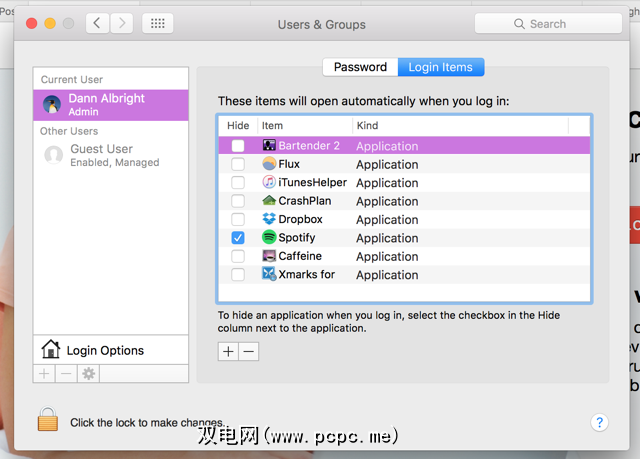
Task: Select the Dropbox app icon in list
Action: (269, 219)
